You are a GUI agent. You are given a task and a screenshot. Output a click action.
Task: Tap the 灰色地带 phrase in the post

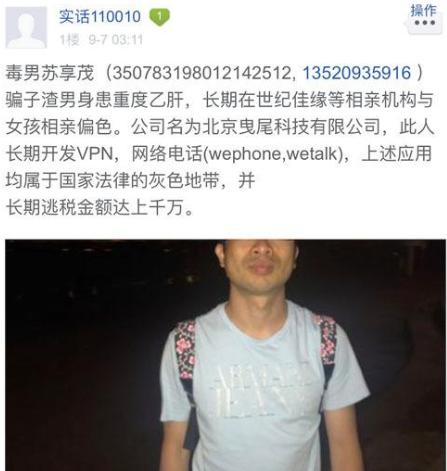[184, 181]
